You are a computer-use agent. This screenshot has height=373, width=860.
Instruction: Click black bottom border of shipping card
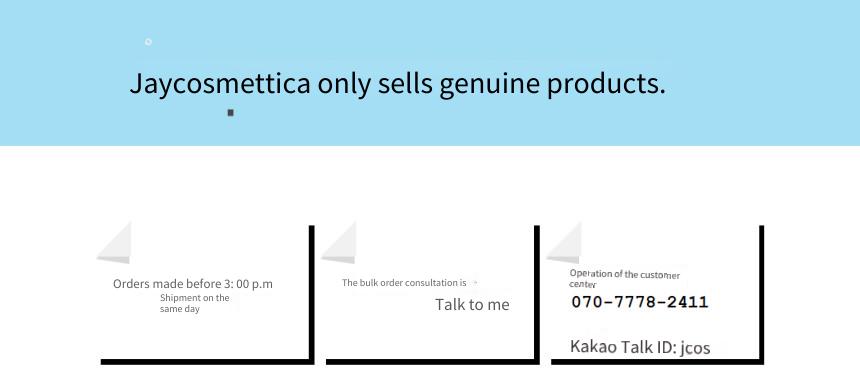[207, 362]
